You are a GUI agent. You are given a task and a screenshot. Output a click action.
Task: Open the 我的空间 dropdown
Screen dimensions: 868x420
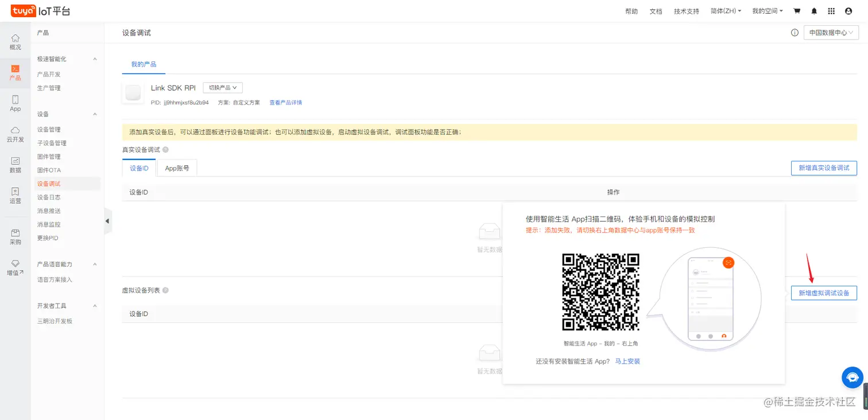(x=768, y=11)
